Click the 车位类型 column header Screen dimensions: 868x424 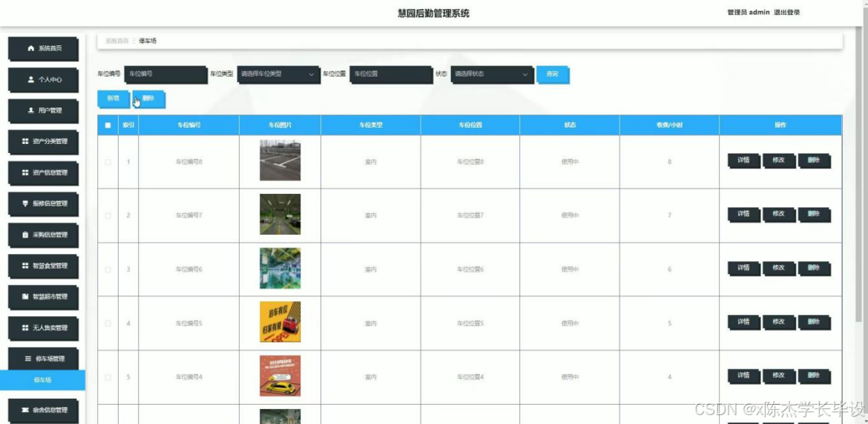tap(370, 125)
